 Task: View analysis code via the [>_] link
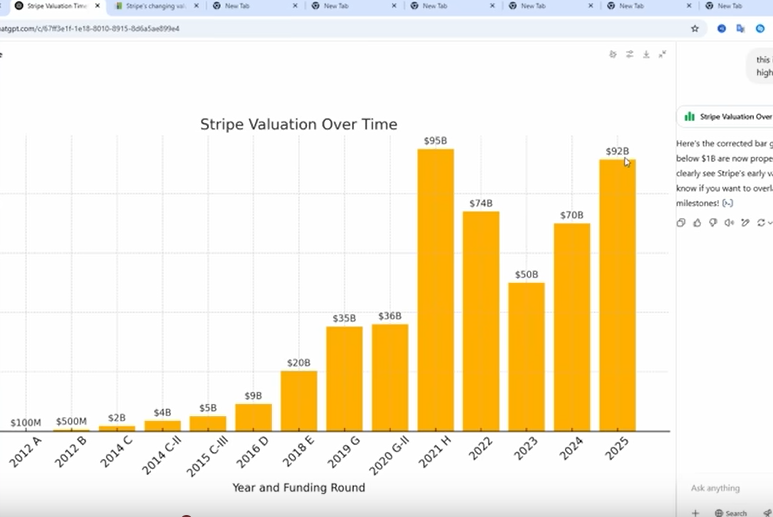pos(727,203)
